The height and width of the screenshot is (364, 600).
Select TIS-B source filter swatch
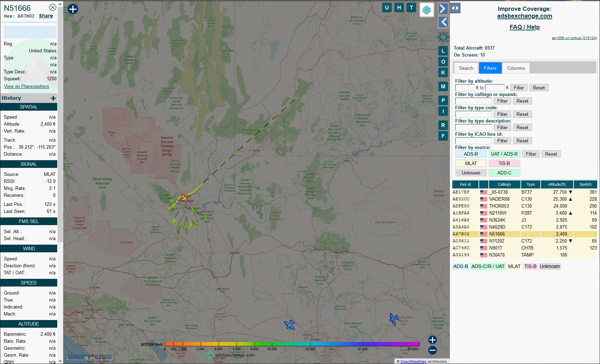pyautogui.click(x=504, y=163)
